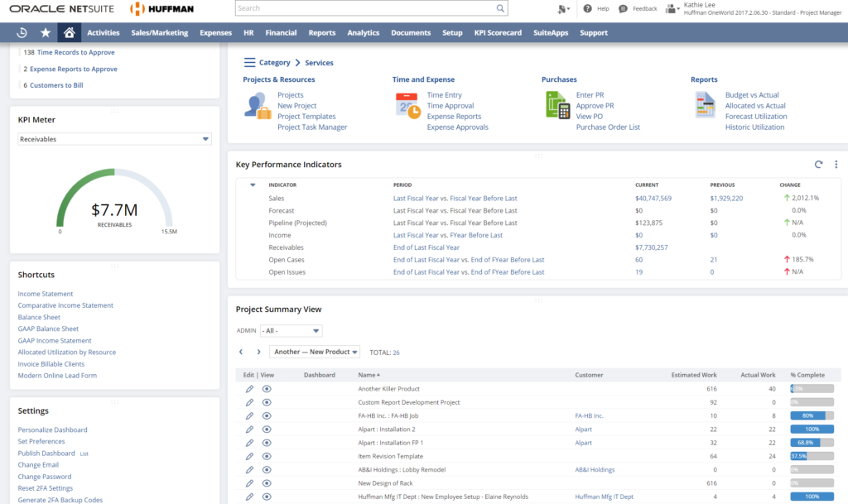This screenshot has width=848, height=504.
Task: Open the ADMIN - All - dropdown
Action: click(291, 330)
